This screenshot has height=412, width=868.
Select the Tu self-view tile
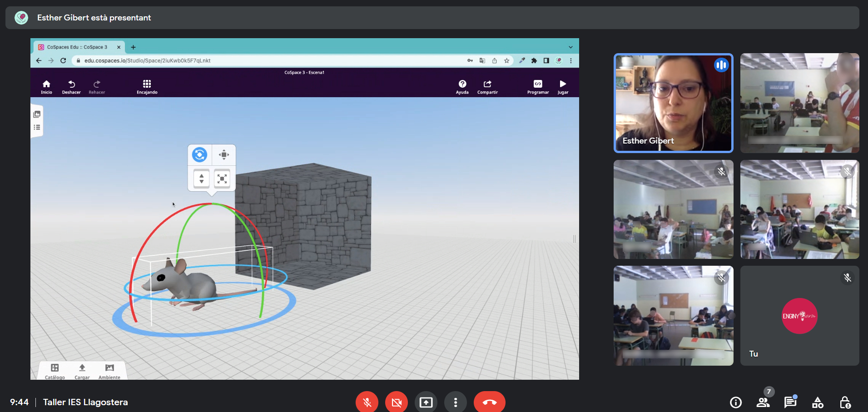[x=800, y=316]
